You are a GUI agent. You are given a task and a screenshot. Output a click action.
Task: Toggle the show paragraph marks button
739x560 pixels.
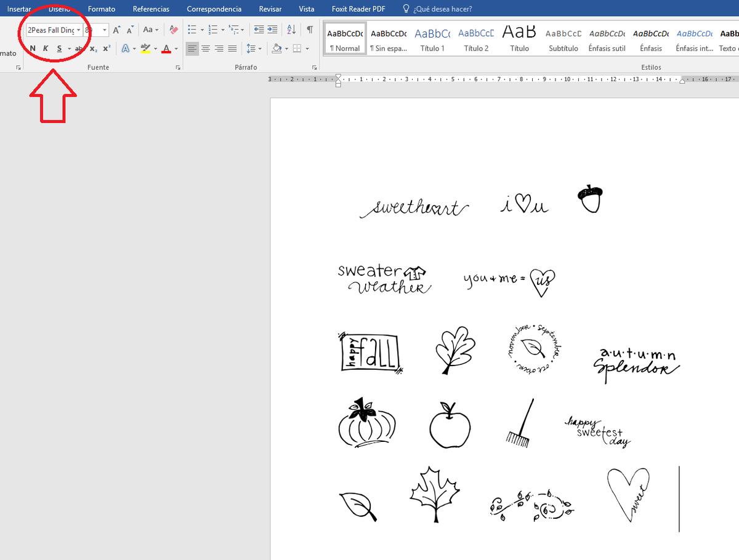[310, 30]
